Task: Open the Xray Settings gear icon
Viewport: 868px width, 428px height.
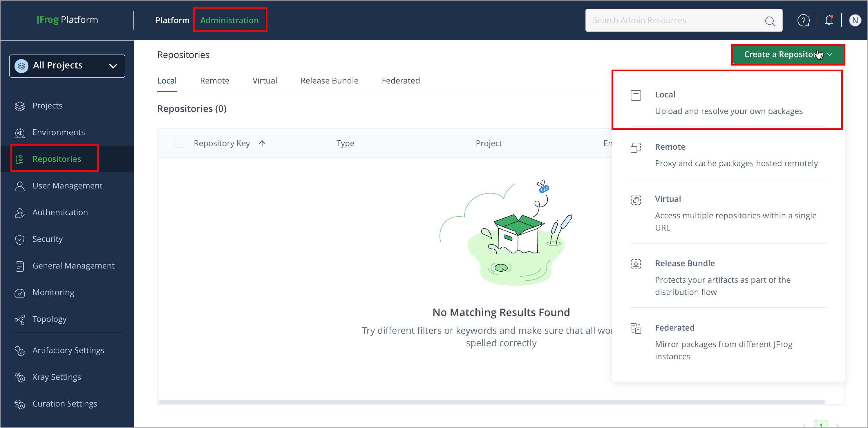Action: (20, 377)
